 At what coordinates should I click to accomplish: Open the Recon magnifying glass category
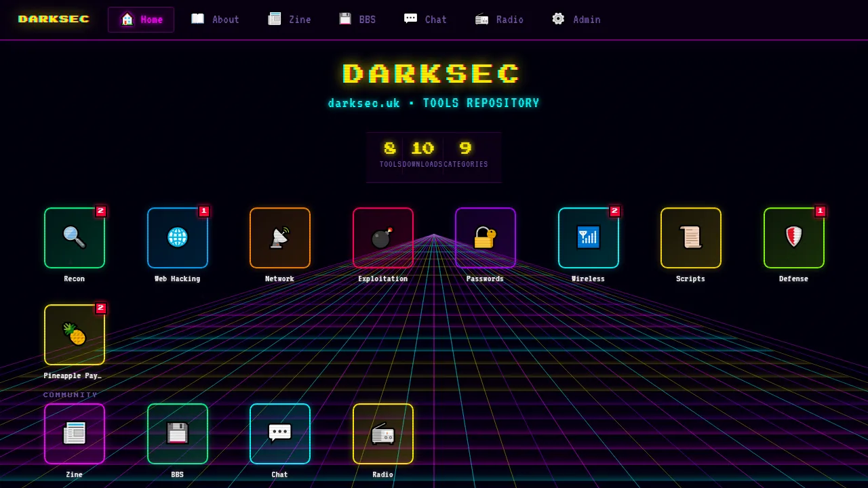pos(75,238)
